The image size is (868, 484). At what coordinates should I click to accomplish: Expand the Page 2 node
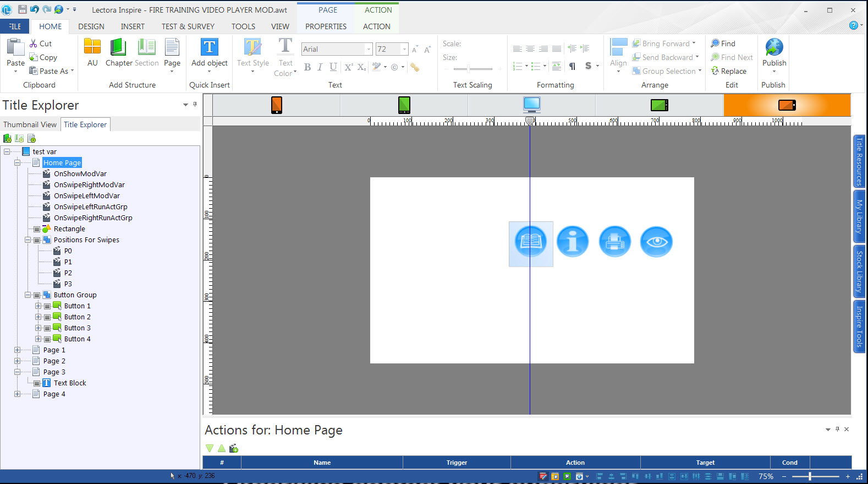click(x=17, y=361)
